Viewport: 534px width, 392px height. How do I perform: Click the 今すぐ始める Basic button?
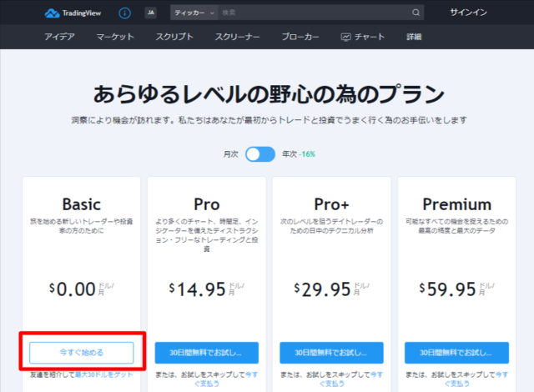coord(82,353)
